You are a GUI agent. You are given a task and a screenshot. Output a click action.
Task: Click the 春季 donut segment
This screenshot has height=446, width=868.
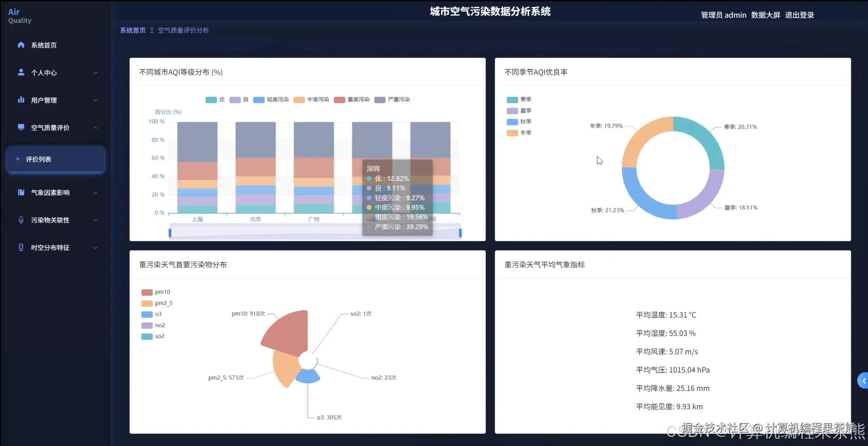[704, 136]
